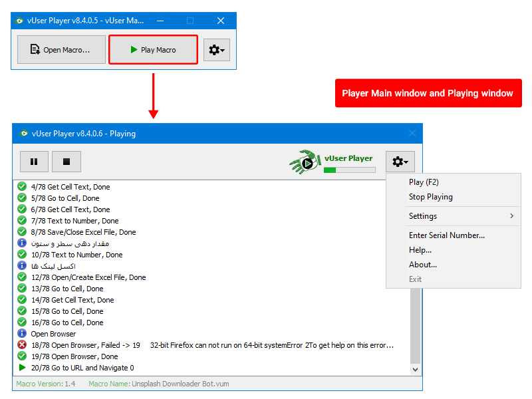This screenshot has height=399, width=532.
Task: Select the '14/78 Get Cell Text, Done' line
Action: tap(72, 300)
